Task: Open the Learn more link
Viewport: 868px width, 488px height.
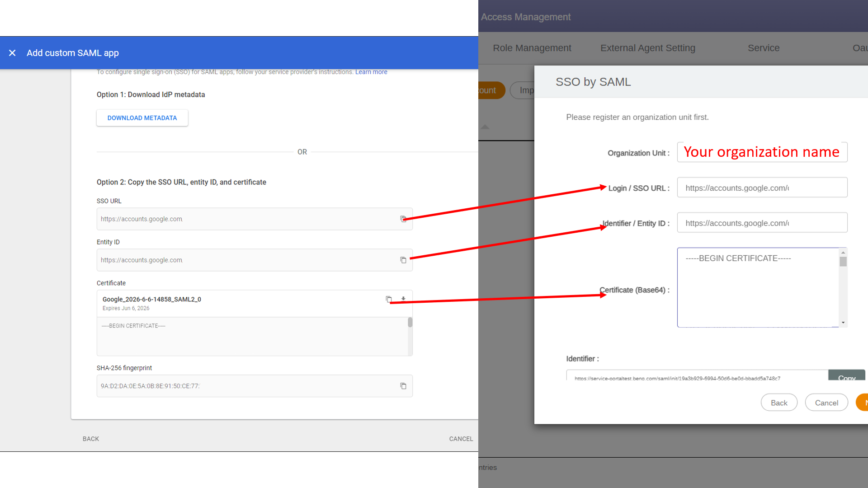Action: 371,72
